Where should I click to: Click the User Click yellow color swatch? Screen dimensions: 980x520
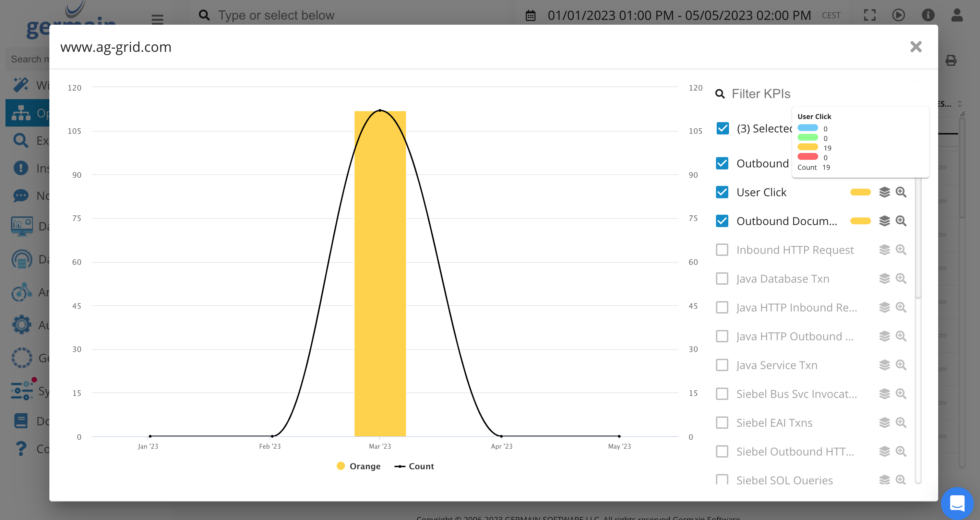pos(860,192)
